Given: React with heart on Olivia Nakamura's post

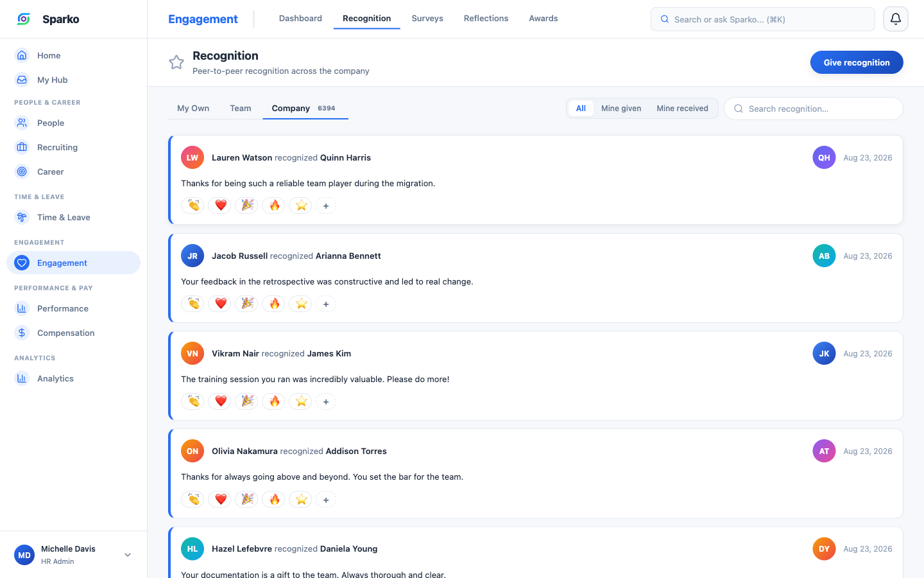Looking at the screenshot, I should pyautogui.click(x=219, y=500).
